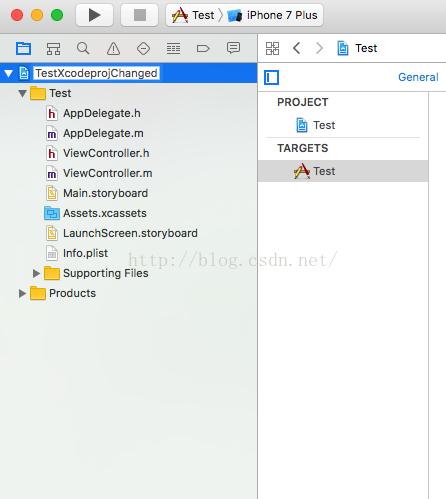Click the AppDelegate.h header file icon
The height and width of the screenshot is (499, 446).
[52, 113]
